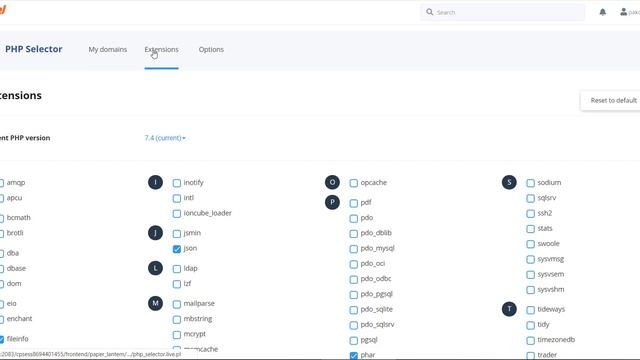This screenshot has width=640, height=360.
Task: Enable the mcrypt extension checkbox
Action: 177,335
